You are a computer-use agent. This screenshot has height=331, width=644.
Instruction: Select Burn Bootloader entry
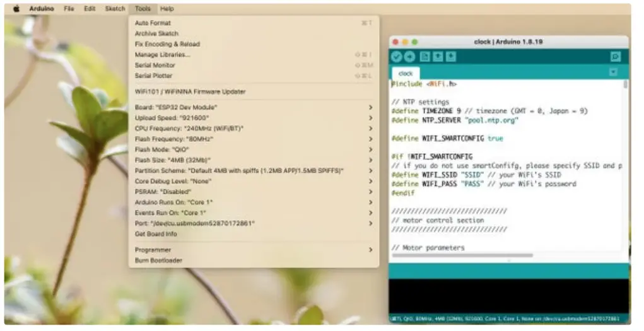pos(254,260)
